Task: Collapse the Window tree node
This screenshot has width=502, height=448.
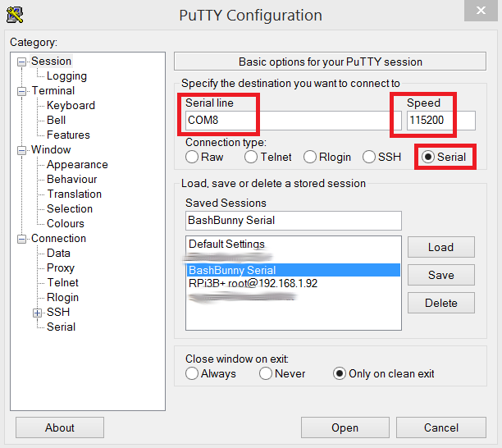Action: [x=21, y=150]
